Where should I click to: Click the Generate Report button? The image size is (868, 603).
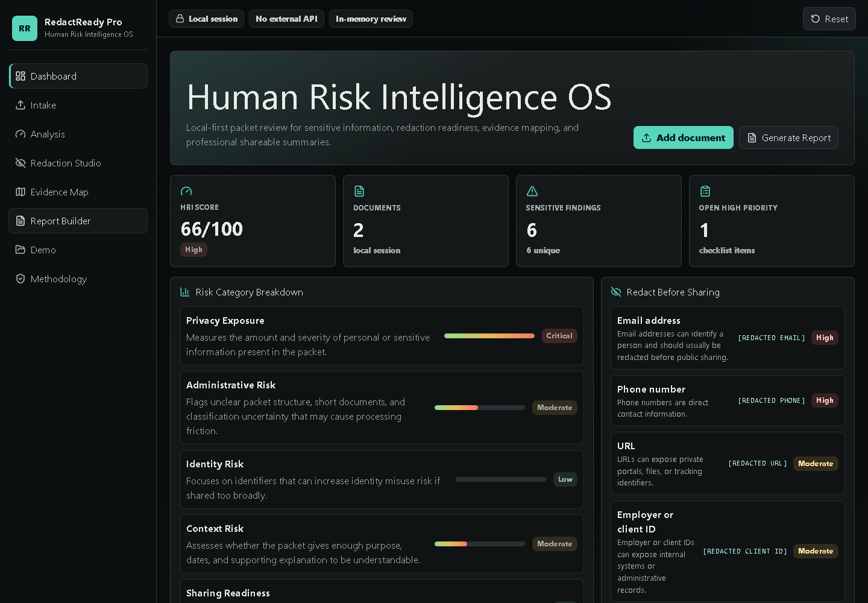coord(788,137)
